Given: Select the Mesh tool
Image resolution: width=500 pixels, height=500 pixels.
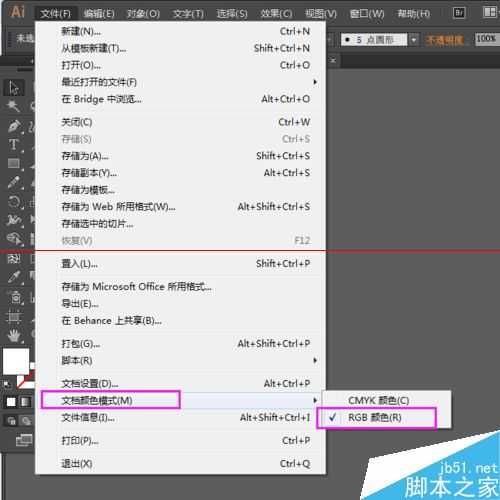Looking at the screenshot, I should point(13,258).
